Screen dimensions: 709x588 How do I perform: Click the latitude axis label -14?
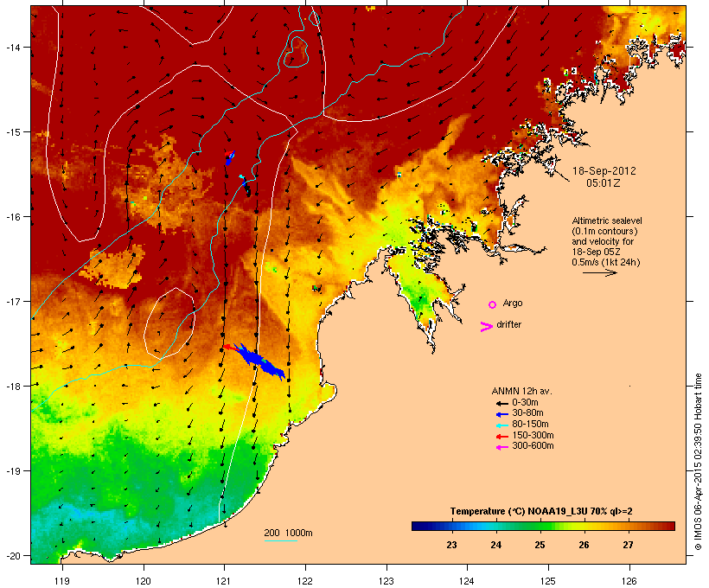(13, 47)
